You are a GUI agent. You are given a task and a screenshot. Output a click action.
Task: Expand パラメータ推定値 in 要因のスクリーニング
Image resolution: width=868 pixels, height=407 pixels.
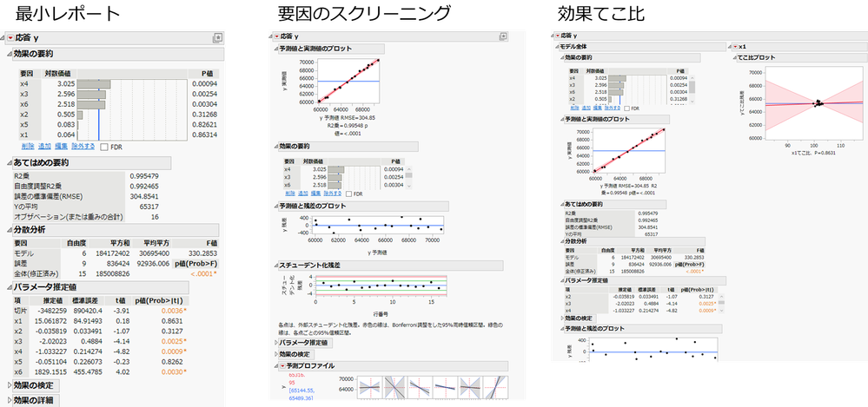[x=275, y=343]
